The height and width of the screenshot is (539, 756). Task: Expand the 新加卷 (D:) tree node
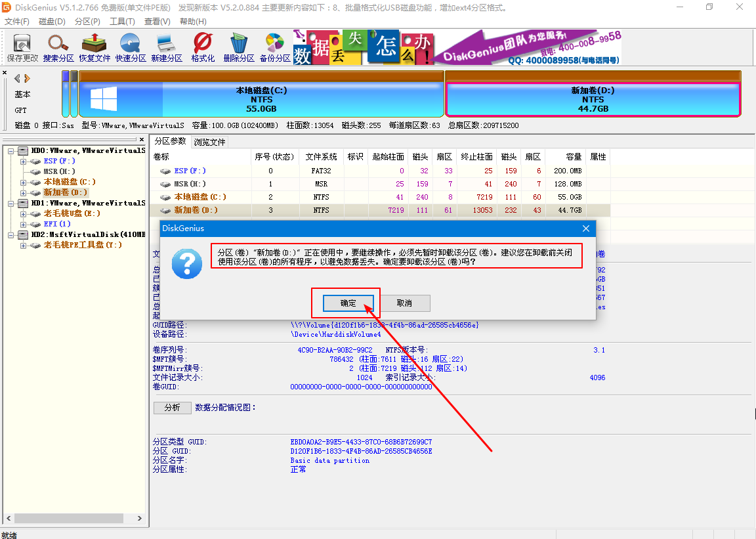pos(23,193)
